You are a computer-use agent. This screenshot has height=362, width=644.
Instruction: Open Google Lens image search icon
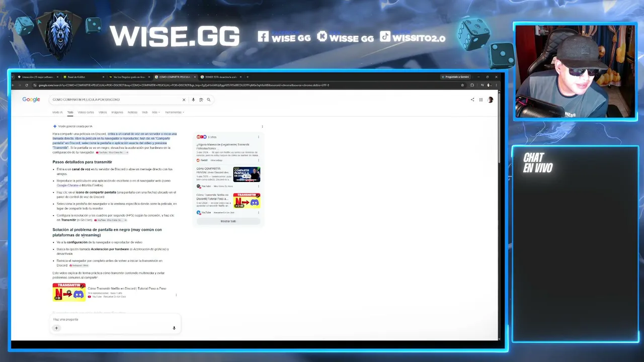[201, 100]
